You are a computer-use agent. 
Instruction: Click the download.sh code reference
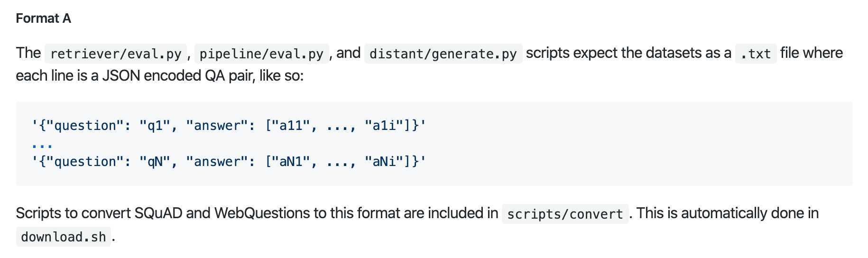64,237
